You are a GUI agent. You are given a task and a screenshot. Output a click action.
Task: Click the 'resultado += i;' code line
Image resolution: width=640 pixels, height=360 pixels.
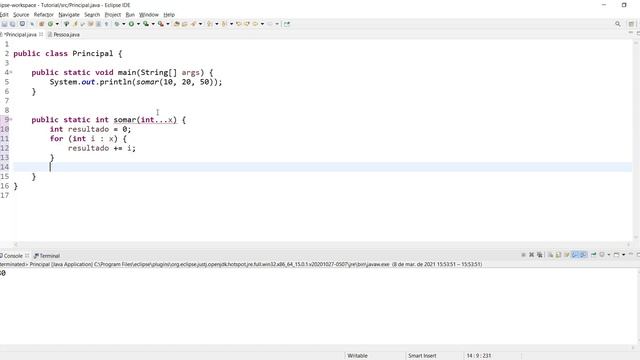[x=102, y=148]
